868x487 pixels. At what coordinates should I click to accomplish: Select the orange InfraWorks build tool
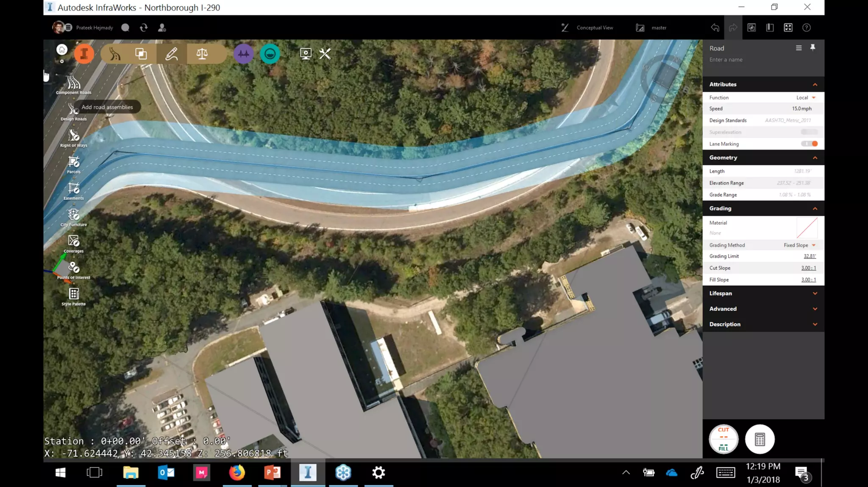(x=84, y=54)
